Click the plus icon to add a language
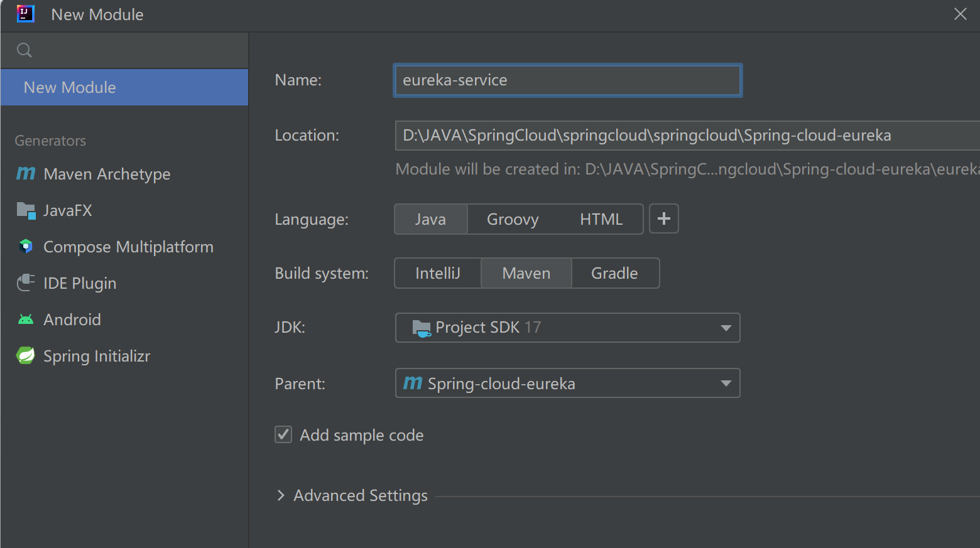980x548 pixels. point(663,218)
